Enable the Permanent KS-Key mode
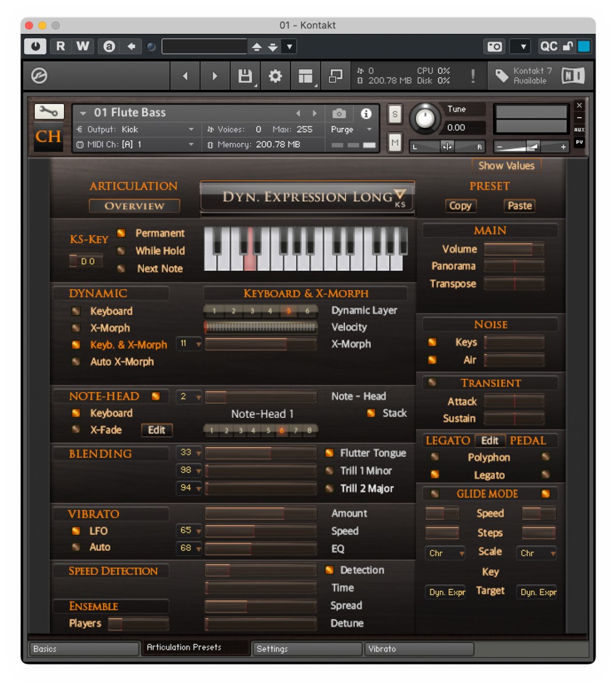616x688 pixels. click(121, 233)
